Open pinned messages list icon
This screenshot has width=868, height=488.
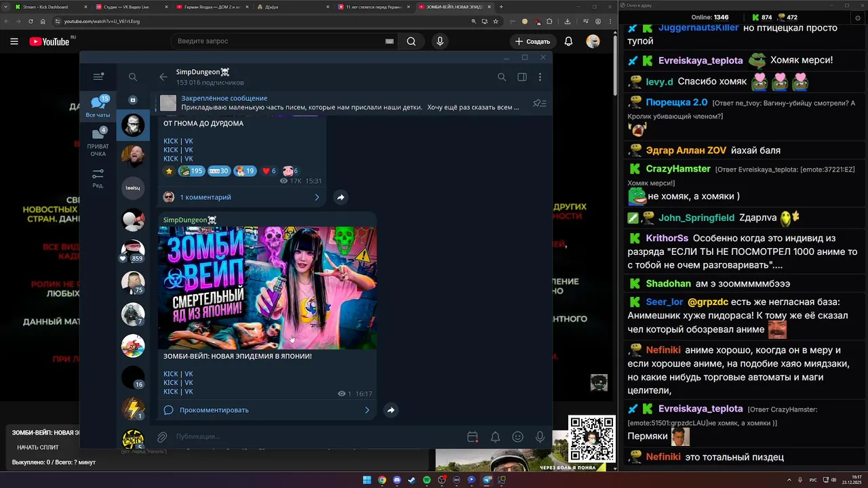tap(540, 103)
